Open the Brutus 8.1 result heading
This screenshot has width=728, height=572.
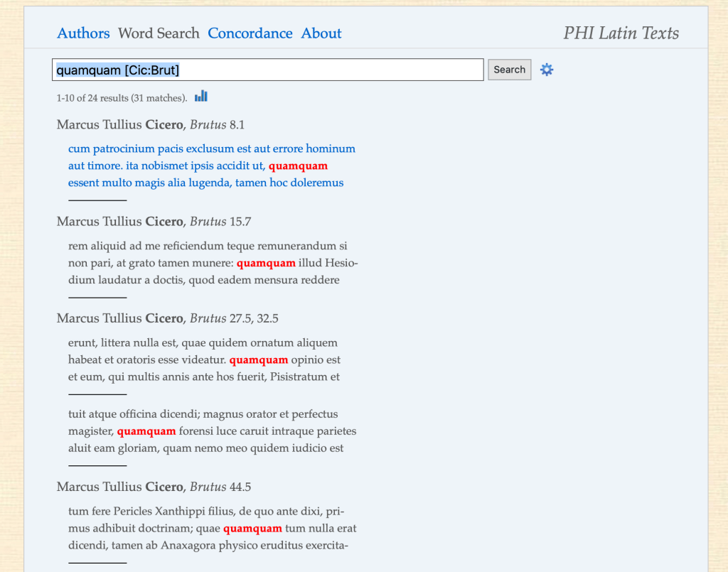tap(150, 125)
